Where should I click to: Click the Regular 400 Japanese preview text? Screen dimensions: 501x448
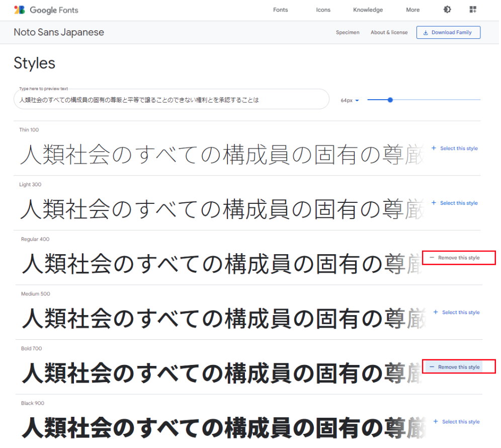(x=222, y=264)
